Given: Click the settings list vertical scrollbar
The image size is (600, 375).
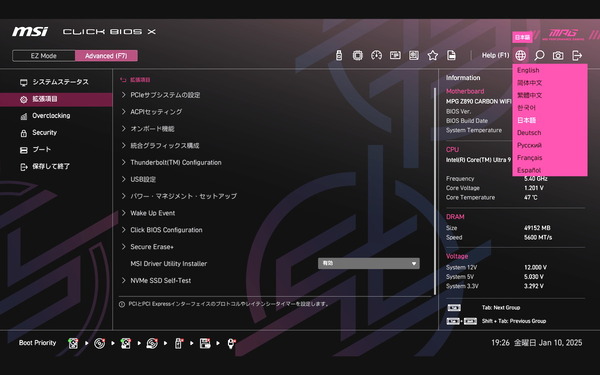Looking at the screenshot, I should click(435, 191).
